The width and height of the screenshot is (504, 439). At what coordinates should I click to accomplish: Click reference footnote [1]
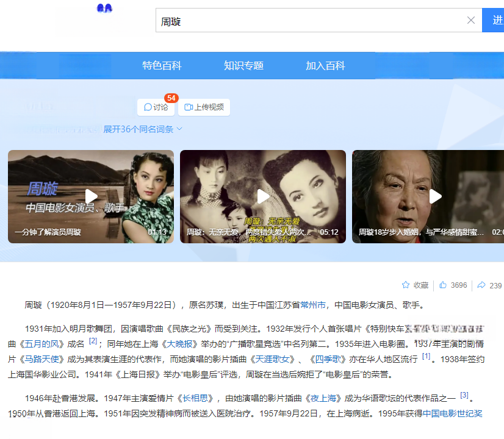427,356
